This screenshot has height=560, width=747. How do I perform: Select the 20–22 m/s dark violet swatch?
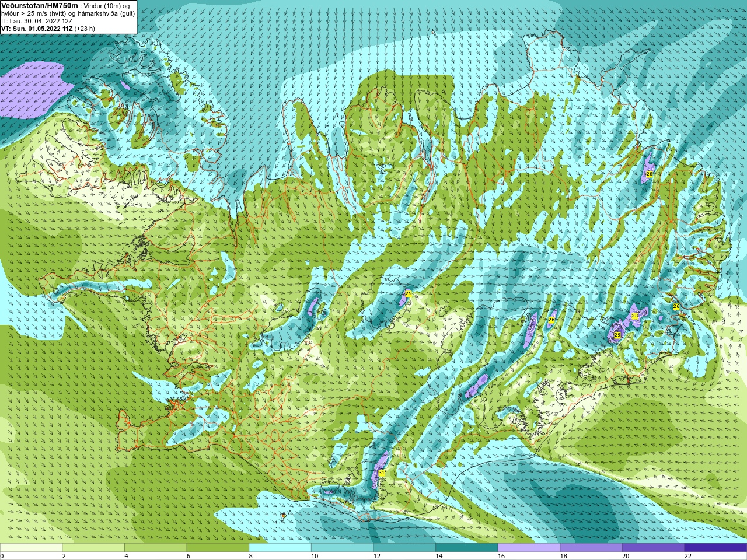pos(654,548)
